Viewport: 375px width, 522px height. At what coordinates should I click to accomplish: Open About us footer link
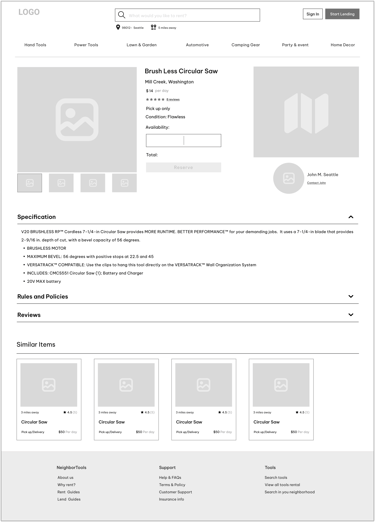point(65,477)
